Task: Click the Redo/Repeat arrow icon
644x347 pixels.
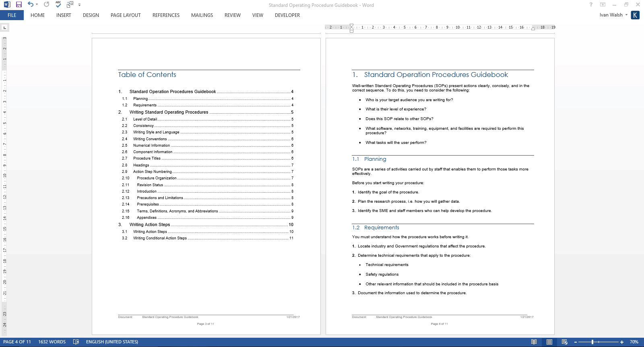Action: pos(46,4)
